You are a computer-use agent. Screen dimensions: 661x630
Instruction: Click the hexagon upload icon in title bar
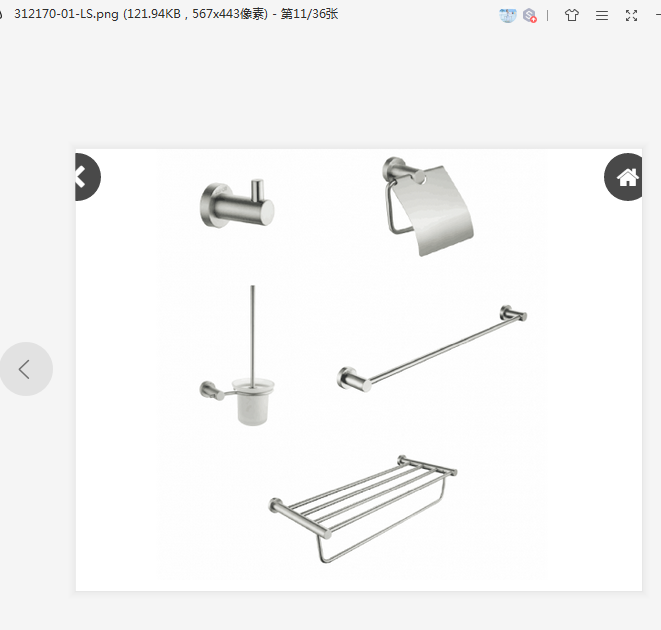530,16
